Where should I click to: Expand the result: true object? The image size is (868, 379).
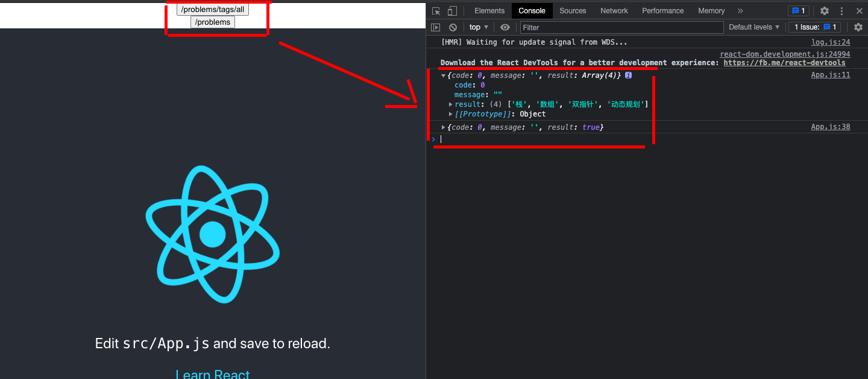pyautogui.click(x=444, y=127)
